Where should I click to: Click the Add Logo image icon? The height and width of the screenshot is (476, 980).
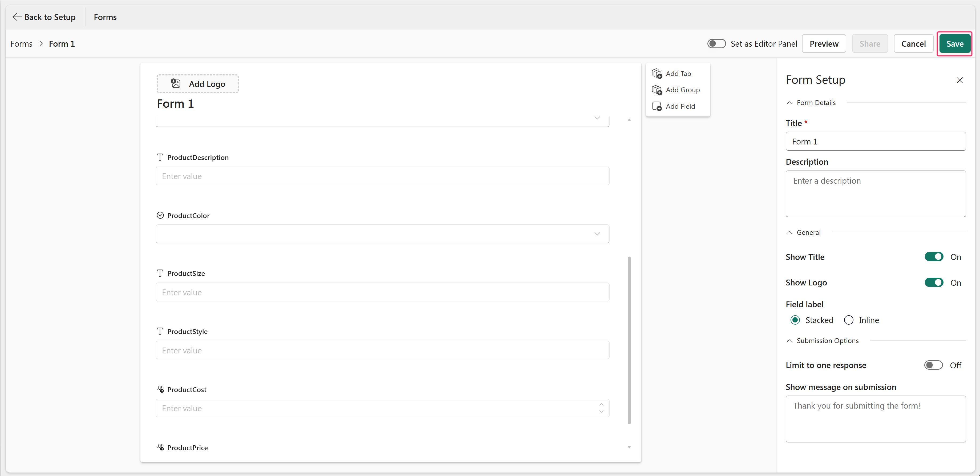coord(175,83)
